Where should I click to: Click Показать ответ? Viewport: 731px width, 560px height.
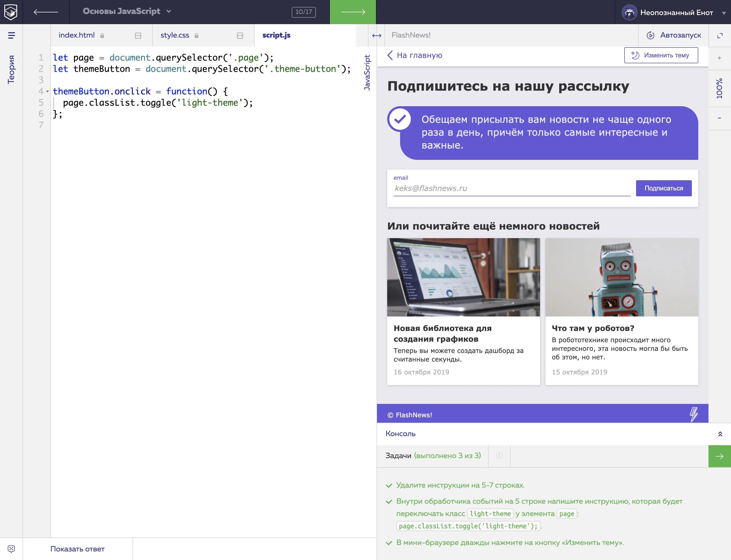[77, 549]
